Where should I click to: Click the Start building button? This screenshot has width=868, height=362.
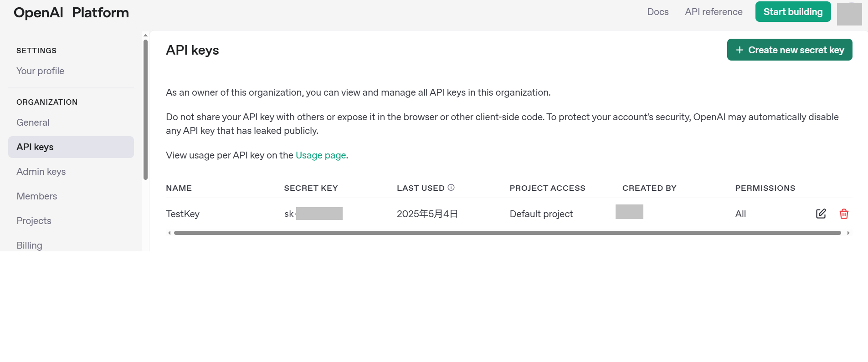tap(793, 12)
